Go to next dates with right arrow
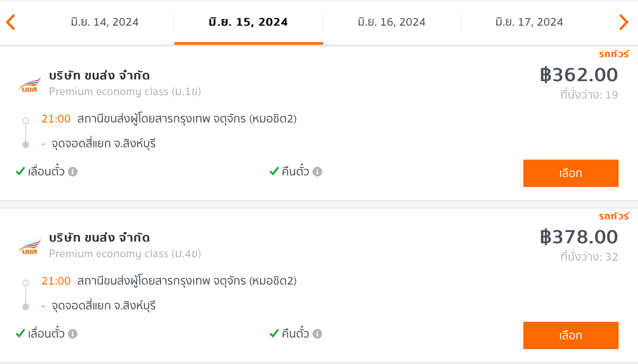The image size is (638, 364). [624, 22]
